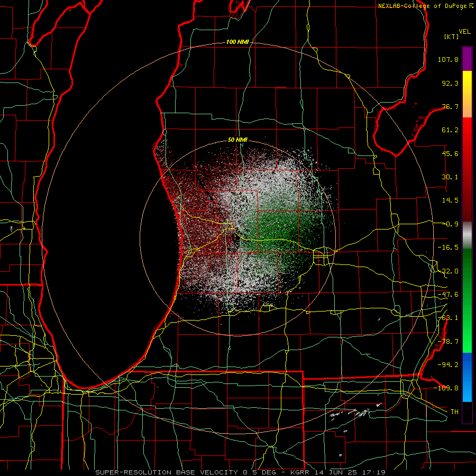Select the -0.9 scale value
Image resolution: width=476 pixels, height=476 pixels.
pyautogui.click(x=451, y=224)
